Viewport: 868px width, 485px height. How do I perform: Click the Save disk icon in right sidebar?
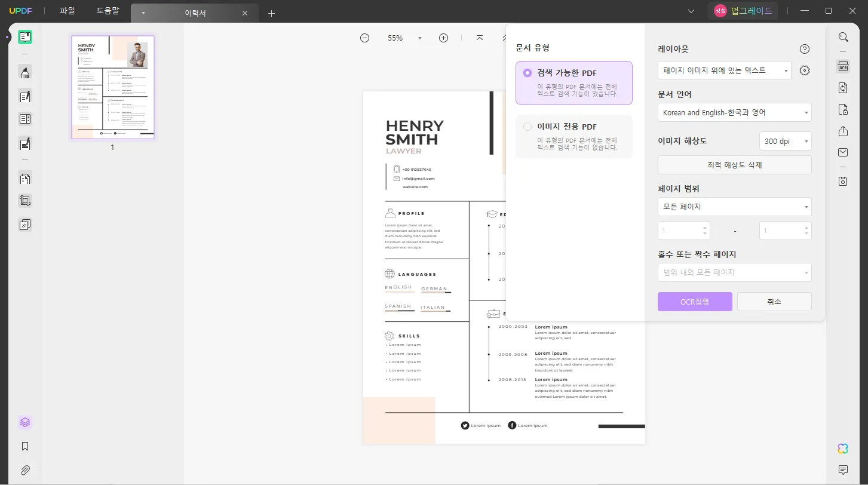(843, 181)
